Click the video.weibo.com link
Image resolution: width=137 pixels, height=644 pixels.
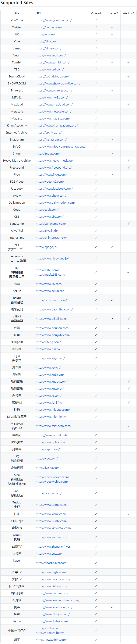(52, 481)
